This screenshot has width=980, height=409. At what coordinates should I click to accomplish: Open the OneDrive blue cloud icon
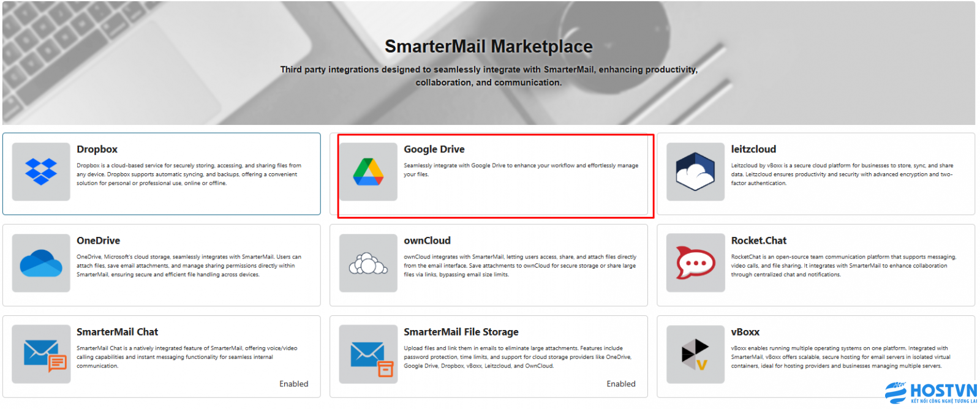(41, 263)
